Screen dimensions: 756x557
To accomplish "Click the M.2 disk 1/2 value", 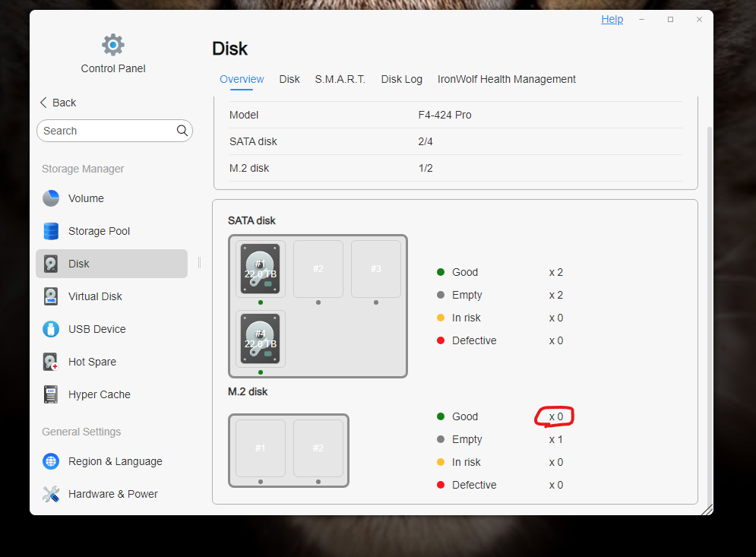I will 425,168.
